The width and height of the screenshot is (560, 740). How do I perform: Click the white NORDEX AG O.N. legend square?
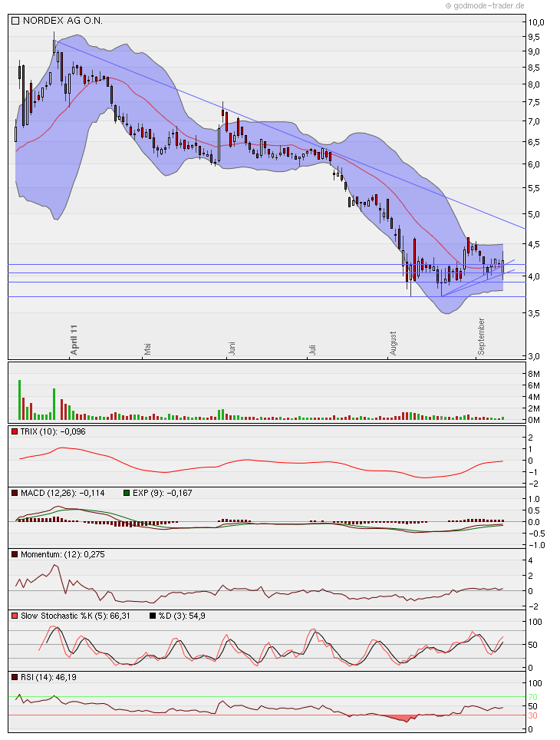(x=15, y=21)
